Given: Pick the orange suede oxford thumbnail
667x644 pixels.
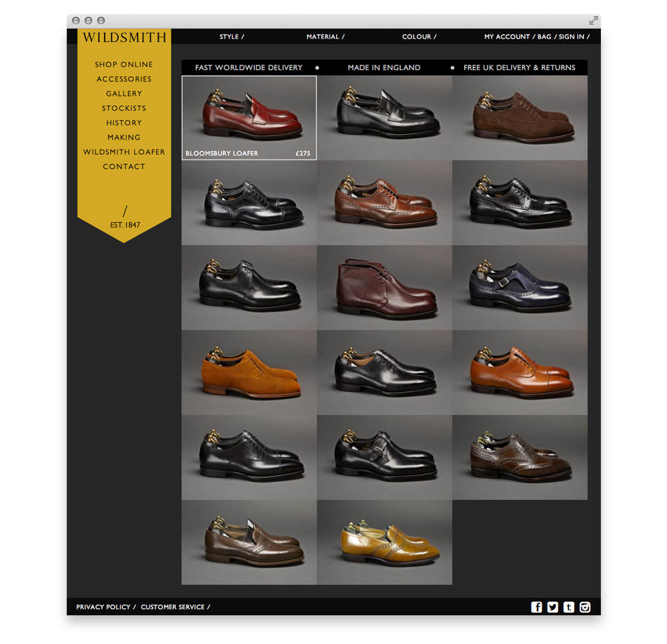Looking at the screenshot, I should click(249, 372).
